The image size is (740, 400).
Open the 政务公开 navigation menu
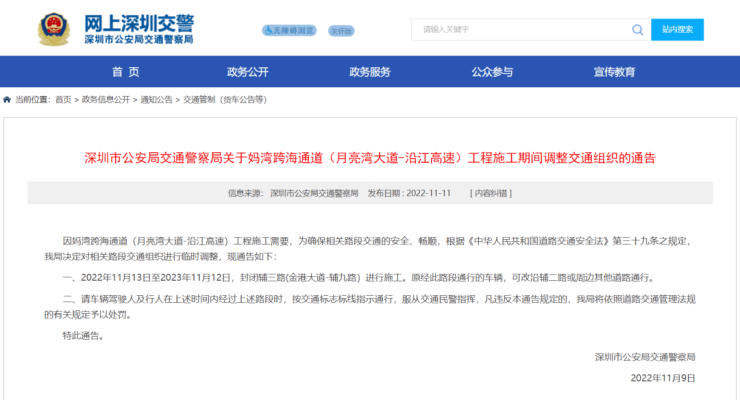(x=248, y=72)
